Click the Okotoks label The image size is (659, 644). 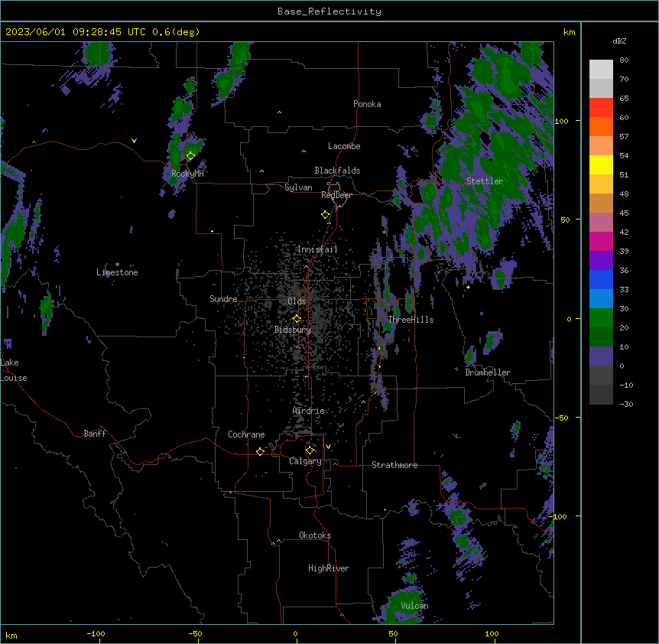(315, 535)
